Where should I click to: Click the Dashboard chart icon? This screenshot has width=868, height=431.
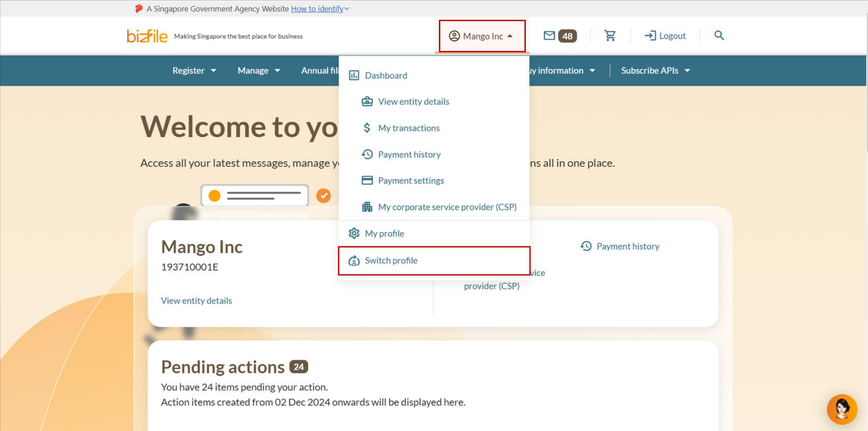tap(354, 75)
